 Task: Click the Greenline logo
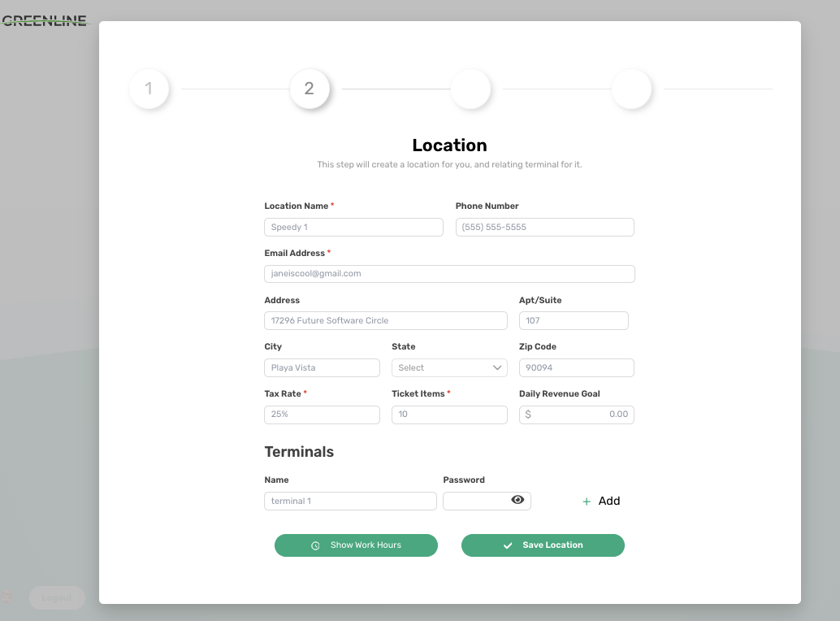point(45,20)
